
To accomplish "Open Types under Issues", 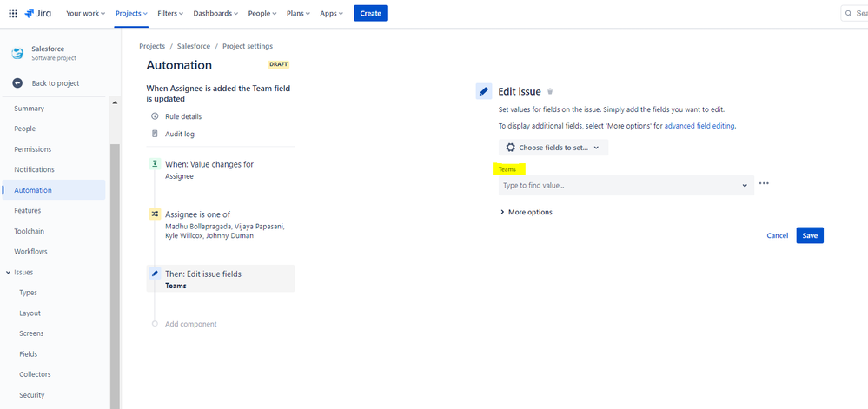I will pos(28,293).
